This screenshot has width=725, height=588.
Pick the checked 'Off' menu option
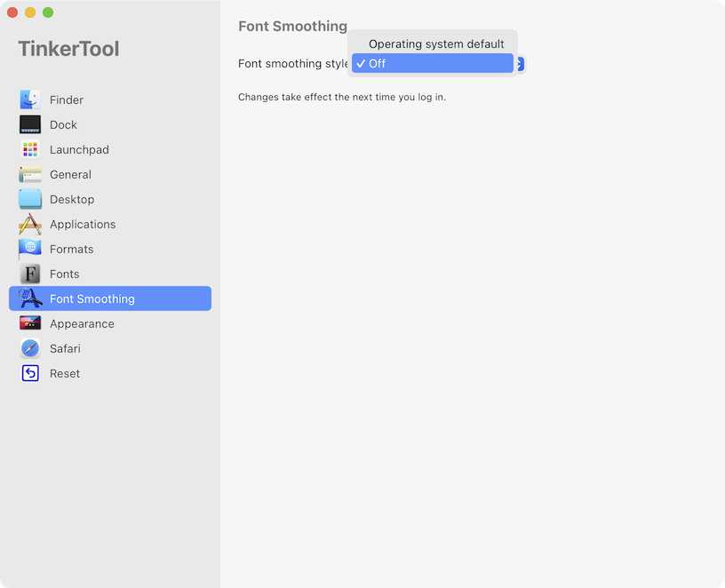[433, 63]
